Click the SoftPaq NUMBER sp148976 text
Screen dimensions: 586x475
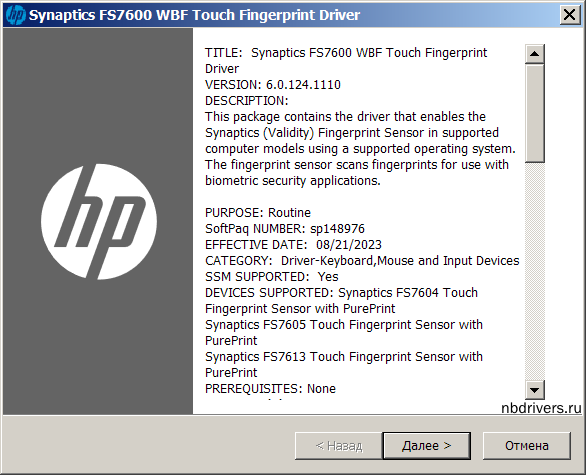(x=285, y=229)
